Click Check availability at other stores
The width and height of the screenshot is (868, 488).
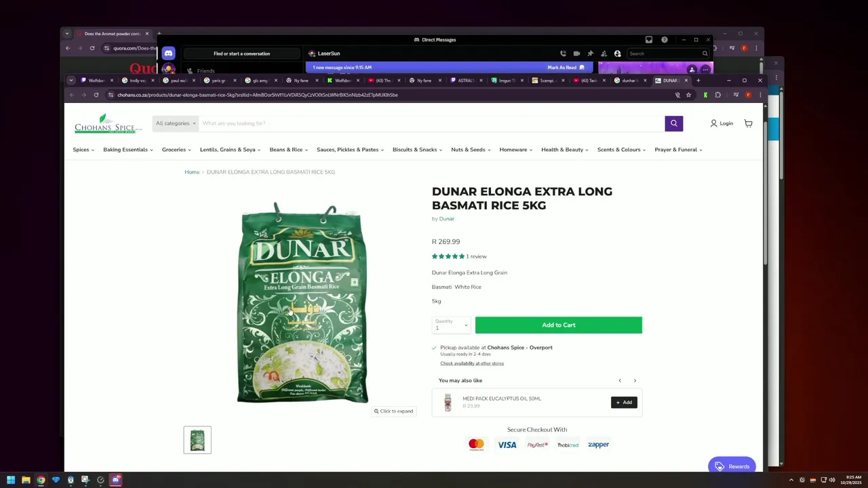(x=472, y=363)
